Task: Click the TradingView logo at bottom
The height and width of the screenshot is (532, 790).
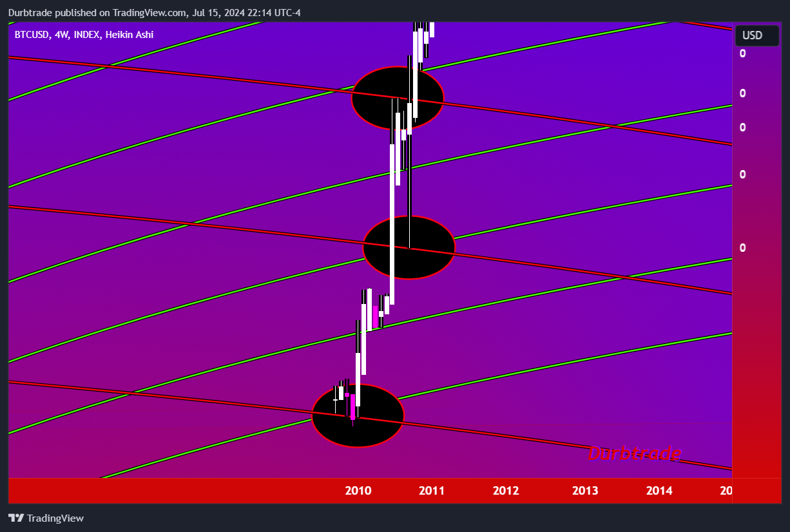Action: pyautogui.click(x=46, y=518)
